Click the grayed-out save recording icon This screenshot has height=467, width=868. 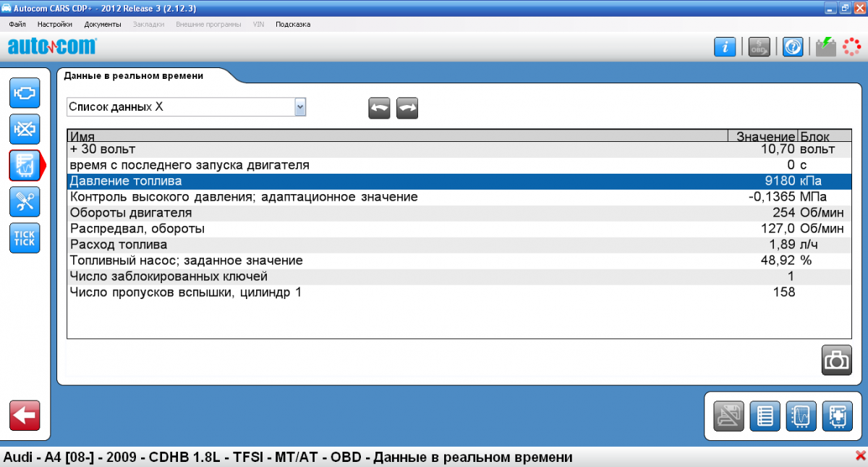(729, 416)
